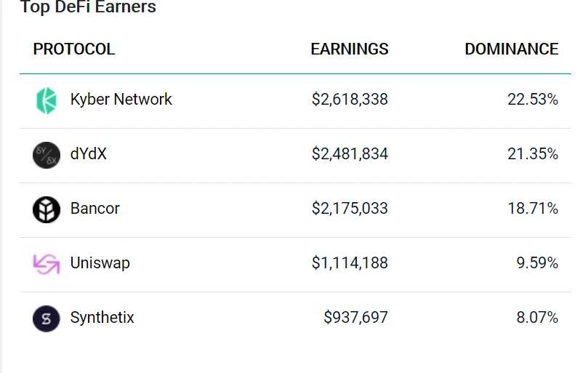The width and height of the screenshot is (588, 373).
Task: Click the Bancor logo icon
Action: click(x=47, y=209)
